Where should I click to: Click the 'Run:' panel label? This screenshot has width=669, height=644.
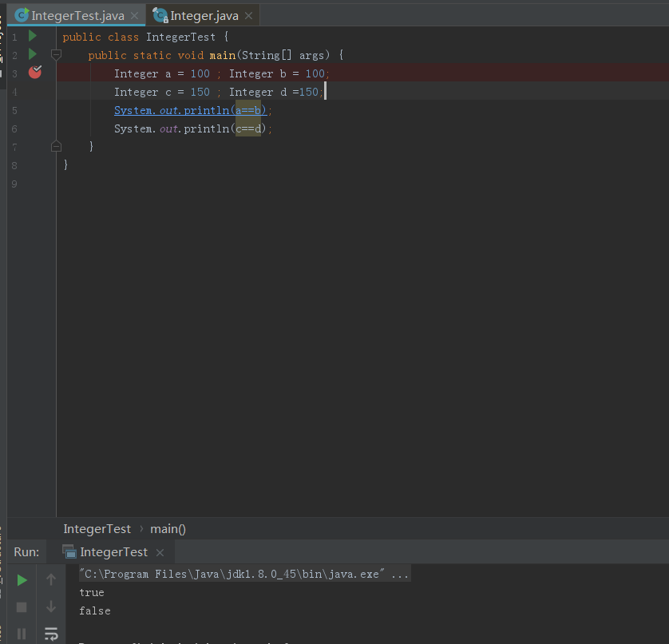[x=26, y=552]
